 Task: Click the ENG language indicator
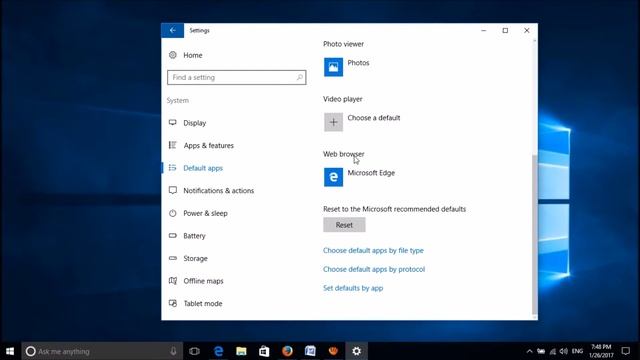pos(577,351)
